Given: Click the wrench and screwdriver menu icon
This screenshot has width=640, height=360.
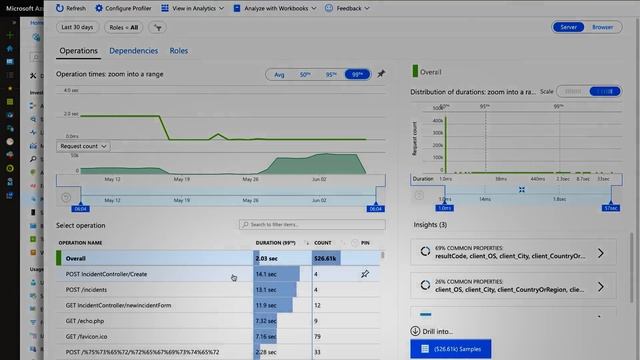Looking at the screenshot, I should point(33,76).
